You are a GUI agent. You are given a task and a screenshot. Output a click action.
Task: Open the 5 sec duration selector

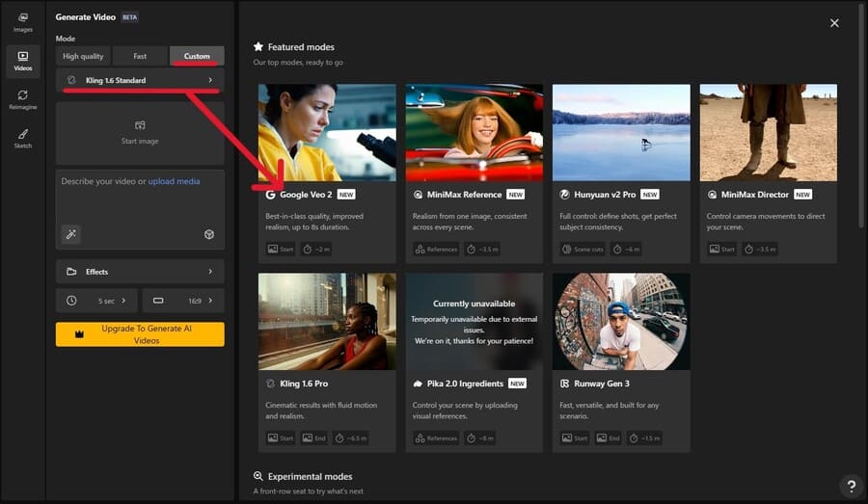pyautogui.click(x=98, y=301)
